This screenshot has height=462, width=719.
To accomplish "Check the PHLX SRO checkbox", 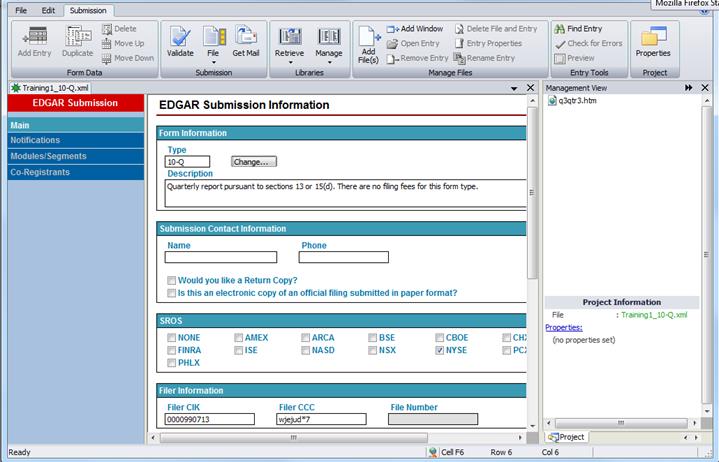I will click(171, 363).
